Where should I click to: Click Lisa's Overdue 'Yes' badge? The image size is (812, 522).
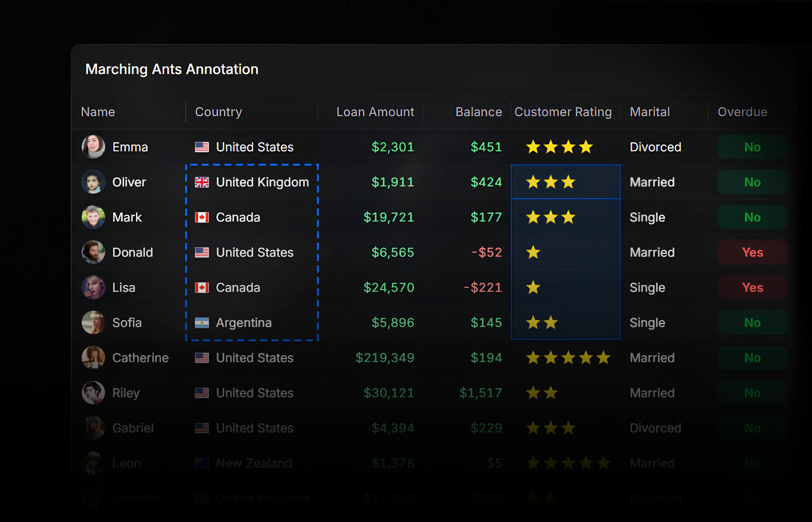click(752, 287)
